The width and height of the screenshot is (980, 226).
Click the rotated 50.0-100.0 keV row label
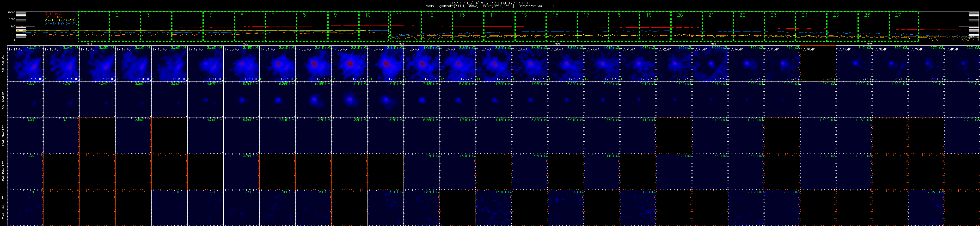(3, 208)
